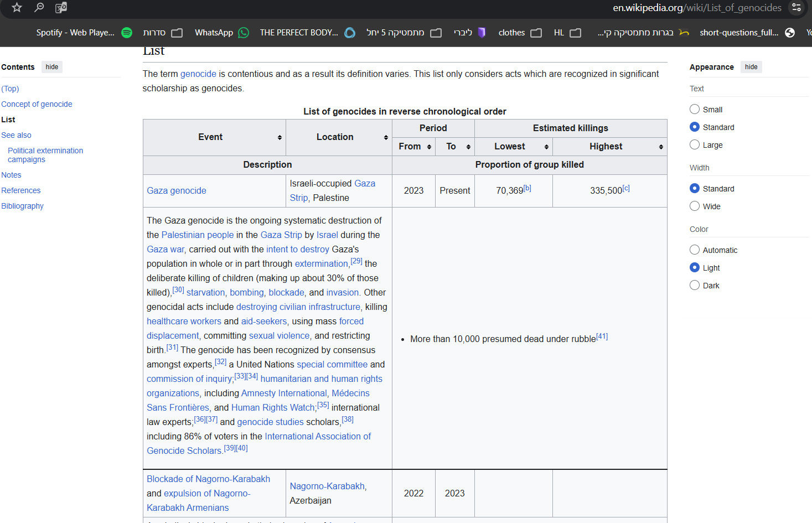Open the special committee link

pyautogui.click(x=332, y=364)
